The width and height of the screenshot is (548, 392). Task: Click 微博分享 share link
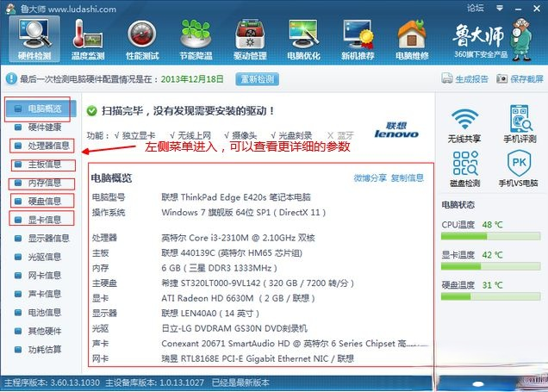pos(370,177)
